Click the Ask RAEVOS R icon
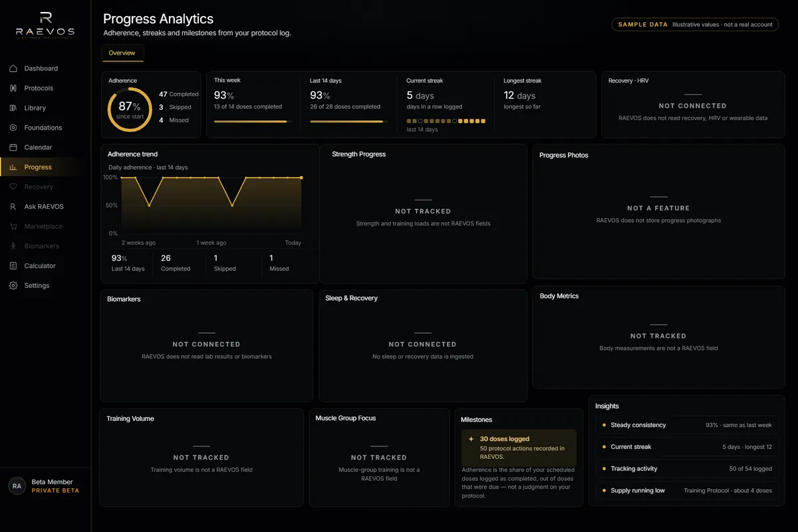 (x=13, y=207)
